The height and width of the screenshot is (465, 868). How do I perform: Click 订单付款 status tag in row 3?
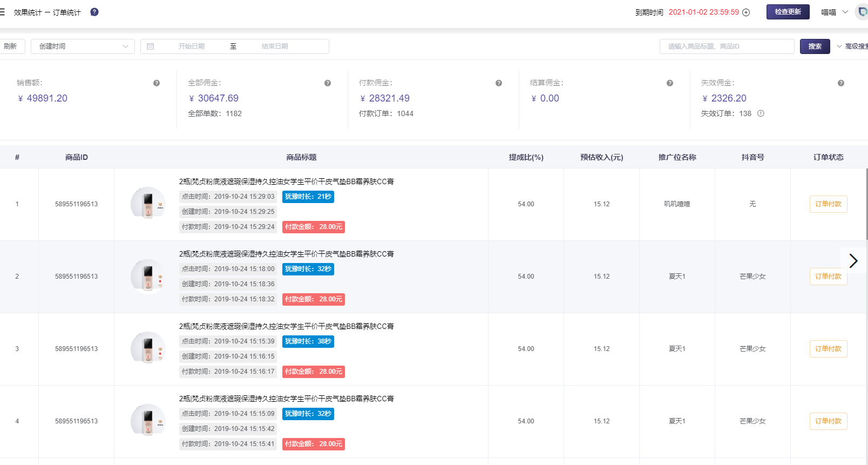tap(828, 349)
